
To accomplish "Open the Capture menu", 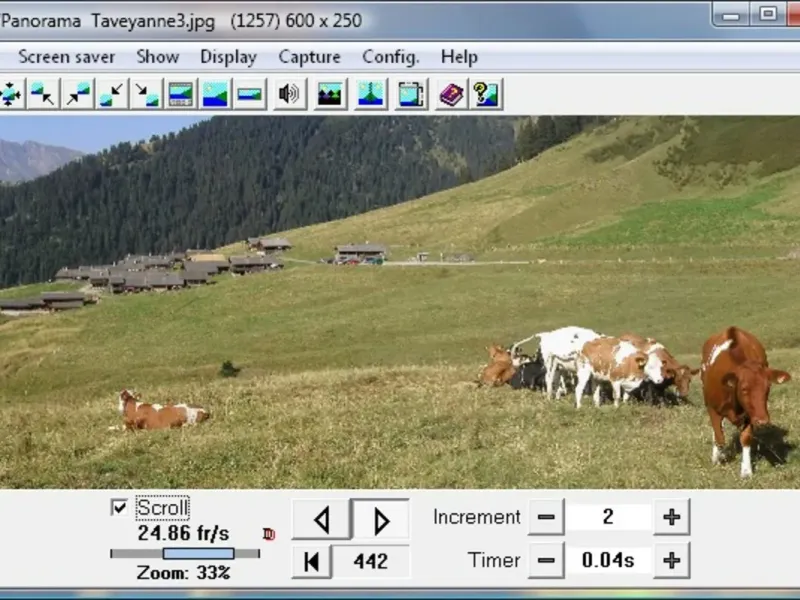I will pyautogui.click(x=309, y=57).
